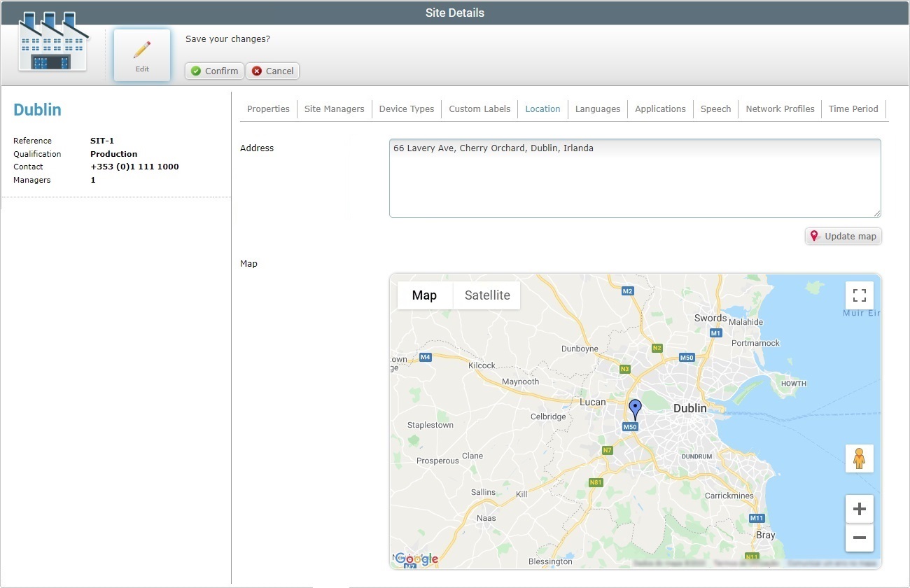Viewport: 910px width, 588px height.
Task: Click the Google logo on the map
Action: pyautogui.click(x=416, y=559)
